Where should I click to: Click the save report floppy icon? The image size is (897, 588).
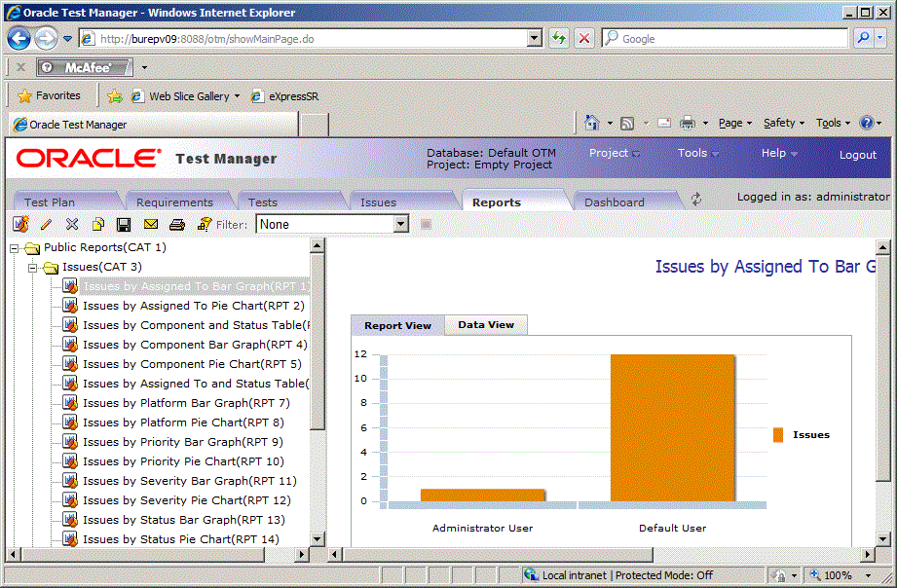(x=124, y=225)
